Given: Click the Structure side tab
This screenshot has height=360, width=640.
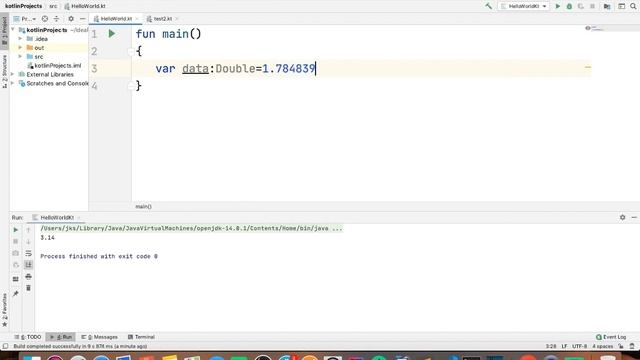Looking at the screenshot, I should [x=4, y=71].
